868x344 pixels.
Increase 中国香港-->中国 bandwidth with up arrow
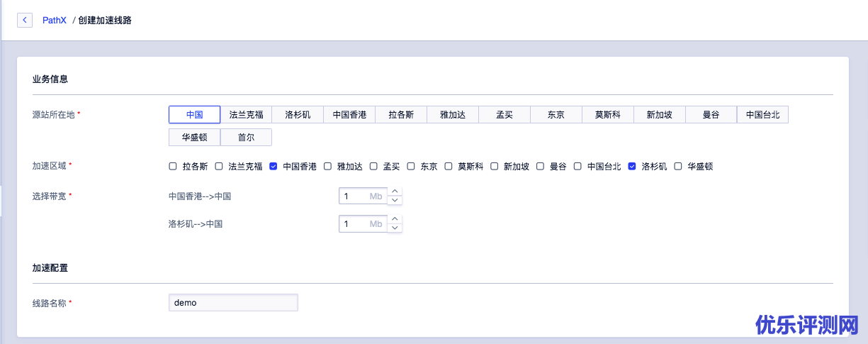(395, 192)
